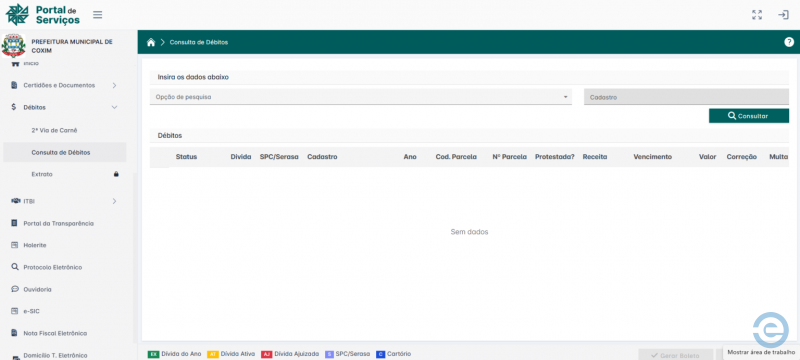Select 2ª Via de Carnê menu item
Image resolution: width=800 pixels, height=360 pixels.
[x=55, y=131]
